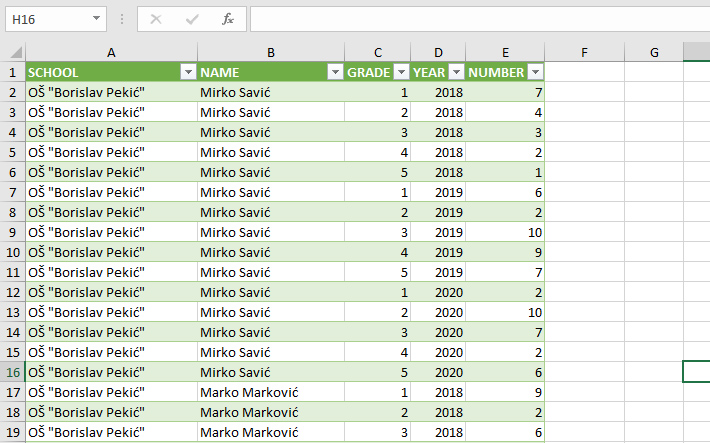This screenshot has width=710, height=443.
Task: Select column F header
Action: pyautogui.click(x=584, y=53)
